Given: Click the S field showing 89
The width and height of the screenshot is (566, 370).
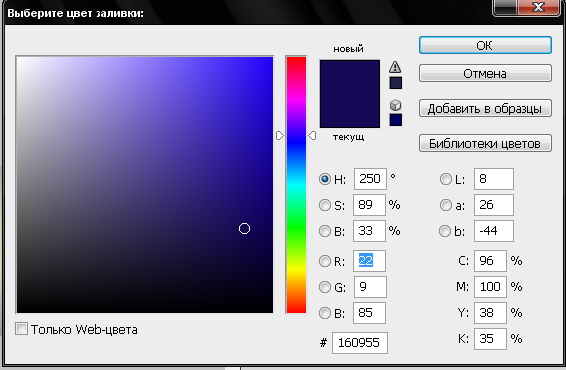Looking at the screenshot, I should pos(369,205).
